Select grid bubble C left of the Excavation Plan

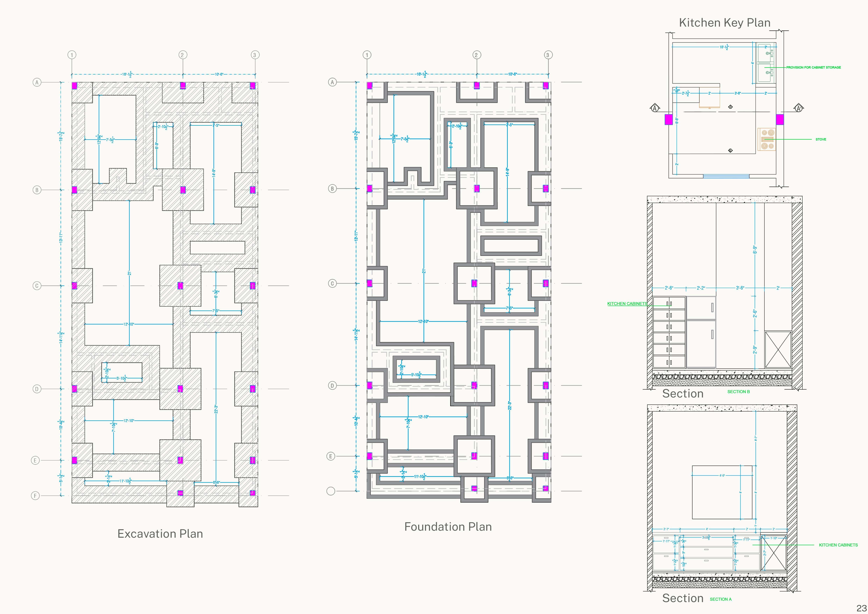pos(37,286)
